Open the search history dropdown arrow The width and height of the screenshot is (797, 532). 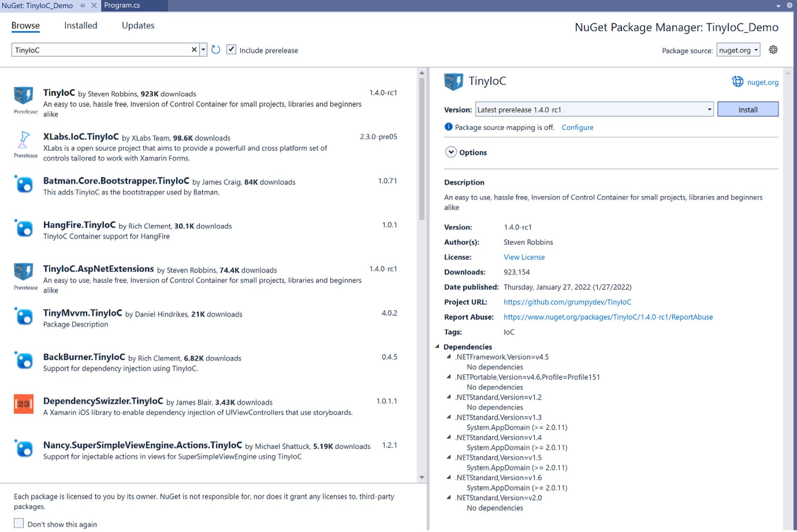coord(203,50)
